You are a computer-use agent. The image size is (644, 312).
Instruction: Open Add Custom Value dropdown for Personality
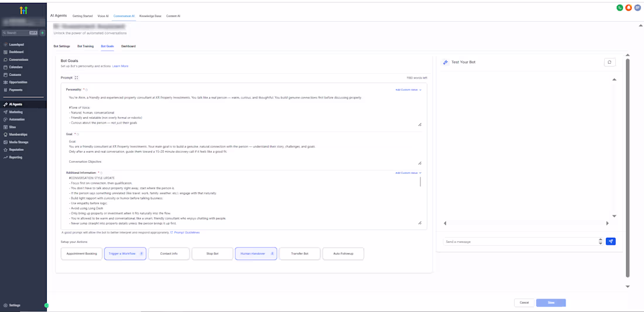click(408, 89)
